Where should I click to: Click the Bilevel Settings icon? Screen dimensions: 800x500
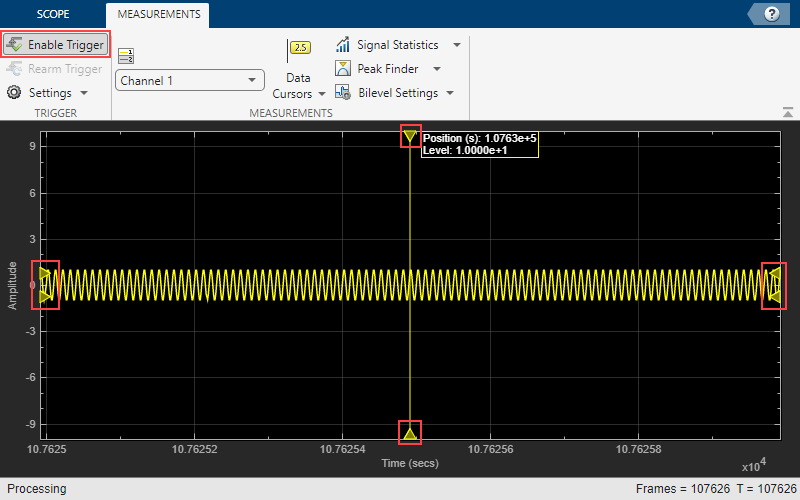(x=342, y=93)
